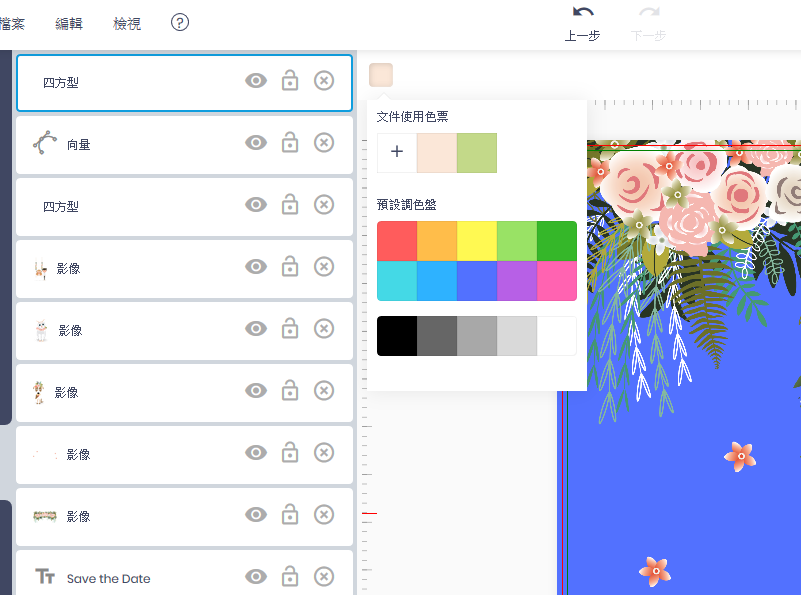801x595 pixels.
Task: Delete the unselected 四方型 layer below 向量
Action: point(324,204)
